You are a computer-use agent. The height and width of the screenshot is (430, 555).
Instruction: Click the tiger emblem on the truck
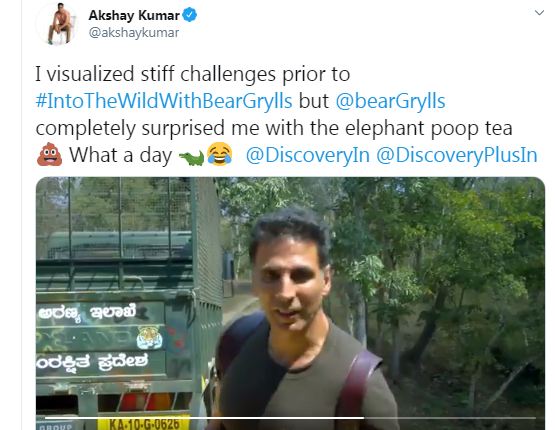point(149,338)
